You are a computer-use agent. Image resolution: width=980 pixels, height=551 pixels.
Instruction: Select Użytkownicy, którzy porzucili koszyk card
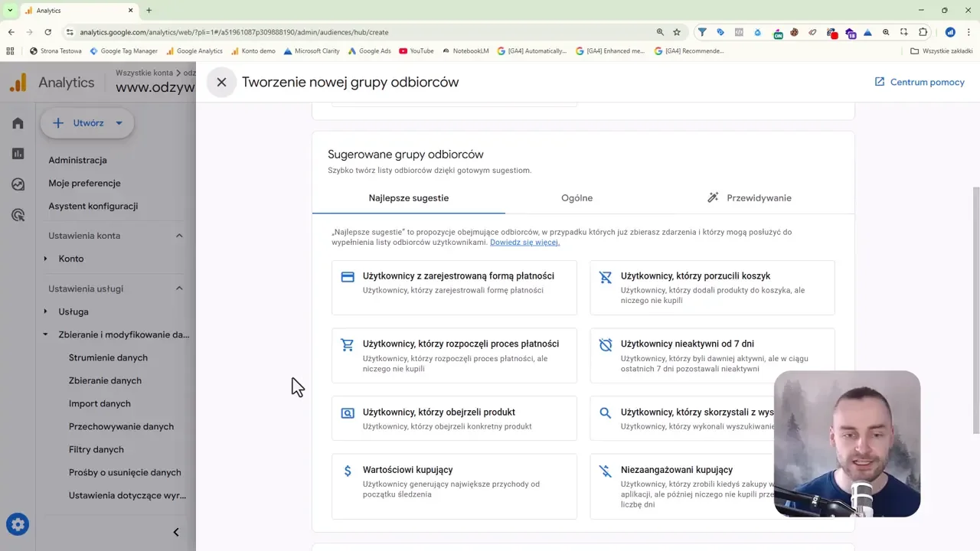(x=712, y=288)
